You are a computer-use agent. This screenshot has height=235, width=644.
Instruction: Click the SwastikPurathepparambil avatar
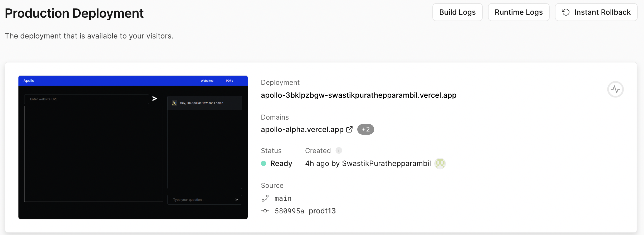440,164
